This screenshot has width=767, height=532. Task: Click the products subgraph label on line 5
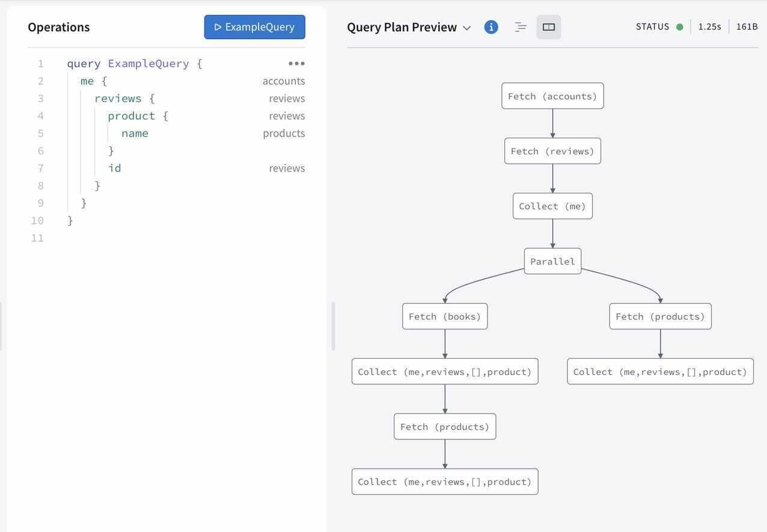pyautogui.click(x=284, y=133)
